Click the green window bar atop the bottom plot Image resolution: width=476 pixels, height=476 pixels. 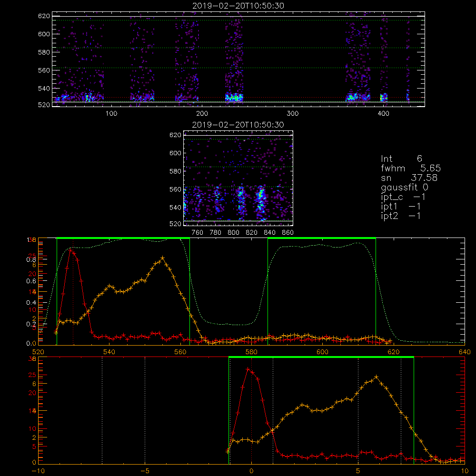[x=321, y=357]
